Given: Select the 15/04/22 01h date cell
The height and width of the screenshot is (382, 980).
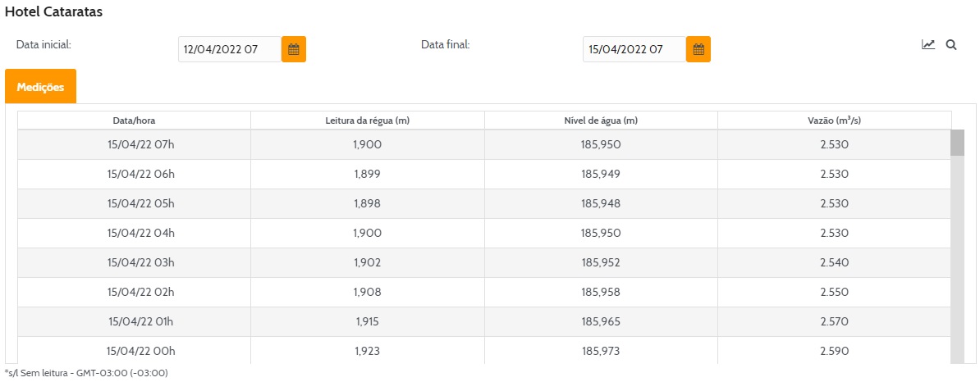Looking at the screenshot, I should 141,321.
